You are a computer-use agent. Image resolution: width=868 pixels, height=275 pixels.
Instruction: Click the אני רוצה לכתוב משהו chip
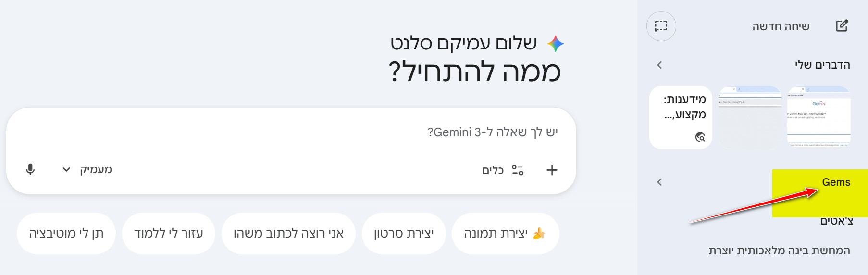[288, 234]
